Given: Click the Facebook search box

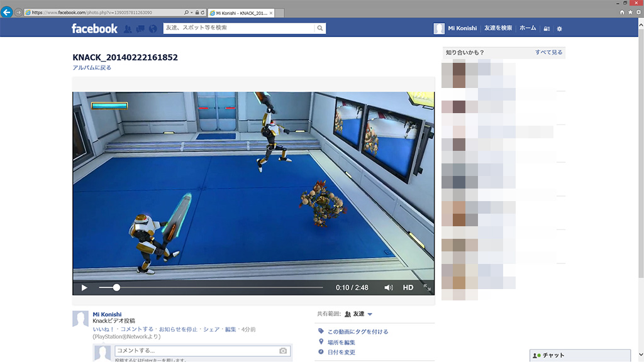Looking at the screenshot, I should pyautogui.click(x=238, y=28).
